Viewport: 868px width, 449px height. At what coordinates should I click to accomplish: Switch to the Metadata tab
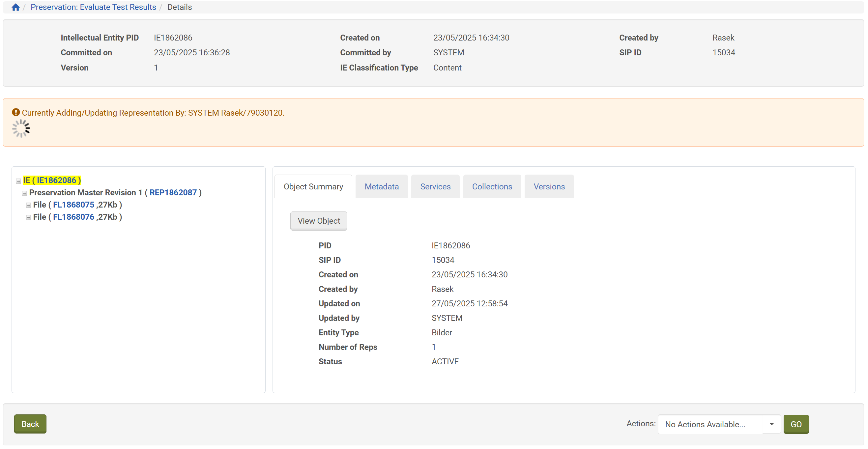381,186
